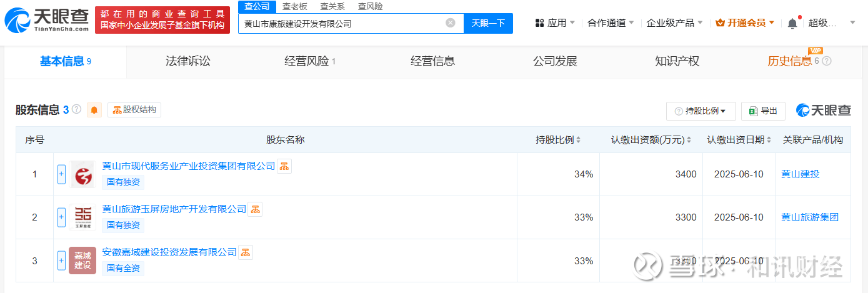868x293 pixels.
Task: Open the 企业级产品 dropdown menu
Action: (x=674, y=23)
